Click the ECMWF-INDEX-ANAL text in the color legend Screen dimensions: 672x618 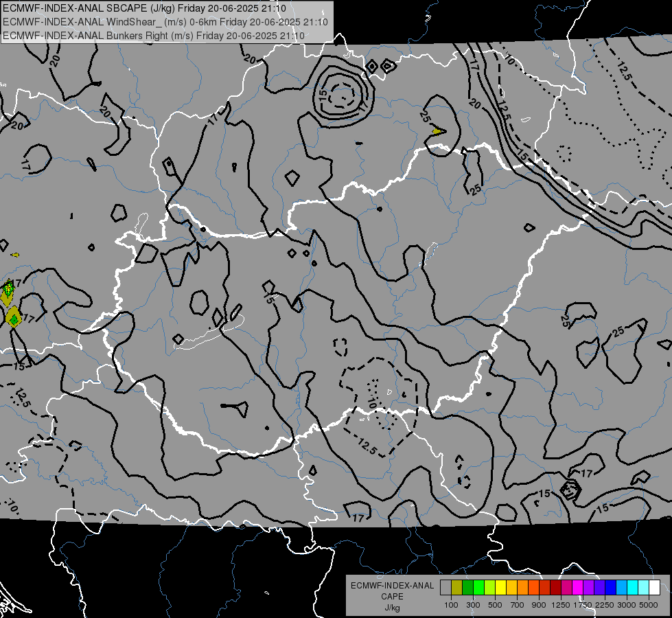392,586
